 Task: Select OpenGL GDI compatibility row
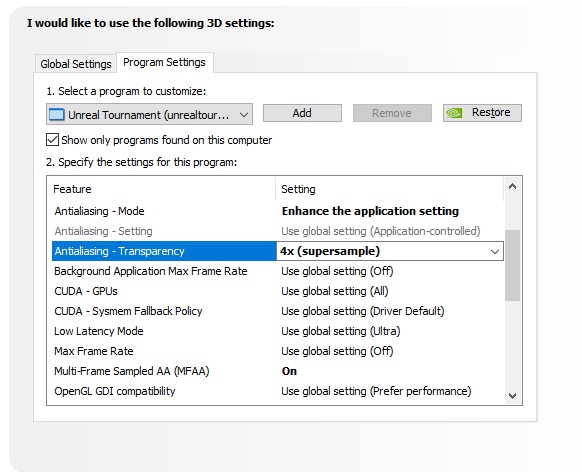[278, 391]
